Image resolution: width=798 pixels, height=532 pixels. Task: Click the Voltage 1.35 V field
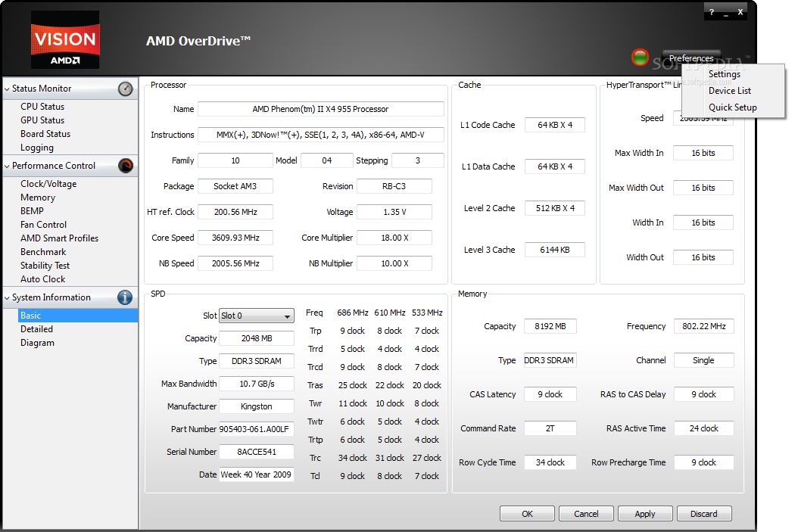coord(394,212)
